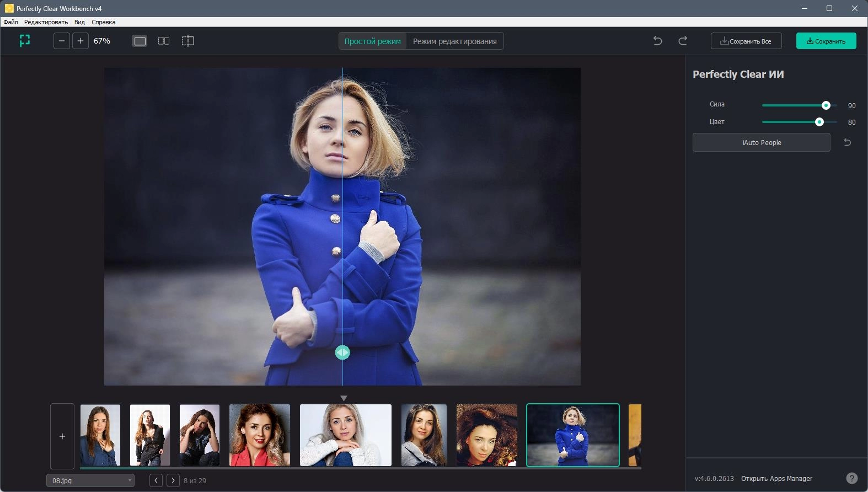Select thumbnail of standing woman on white background

tap(150, 435)
